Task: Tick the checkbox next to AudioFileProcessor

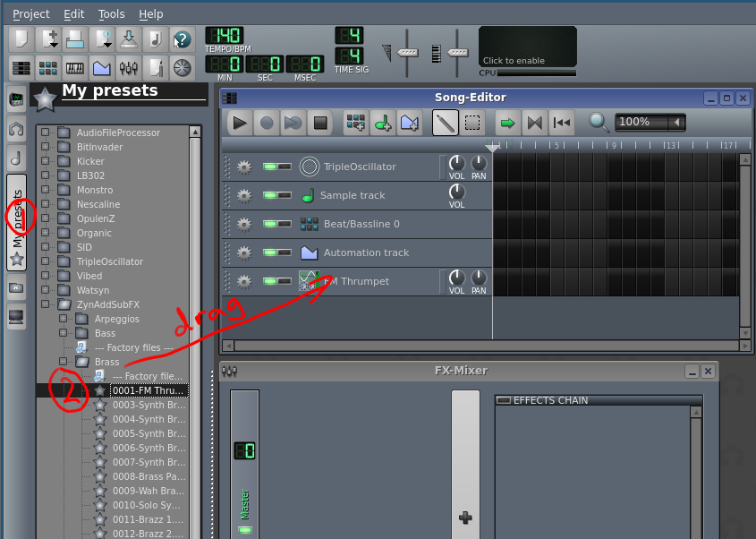Action: [47, 133]
